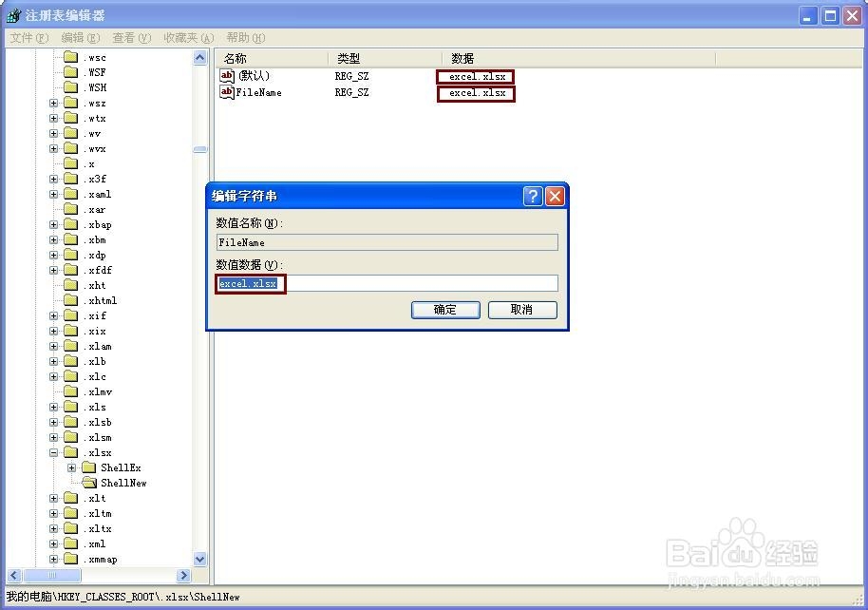The image size is (868, 610).
Task: Click the 取消 button to dismiss the dialog
Action: click(522, 310)
